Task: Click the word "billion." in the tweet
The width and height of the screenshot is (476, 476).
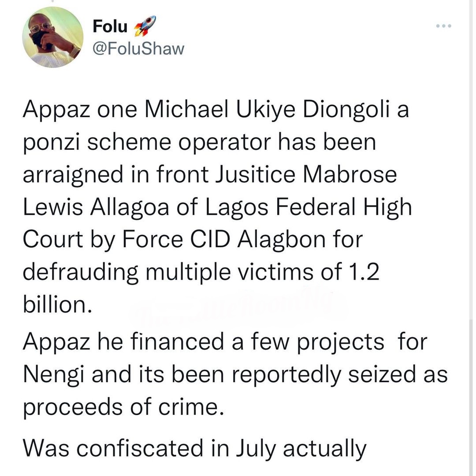Action: pos(57,305)
